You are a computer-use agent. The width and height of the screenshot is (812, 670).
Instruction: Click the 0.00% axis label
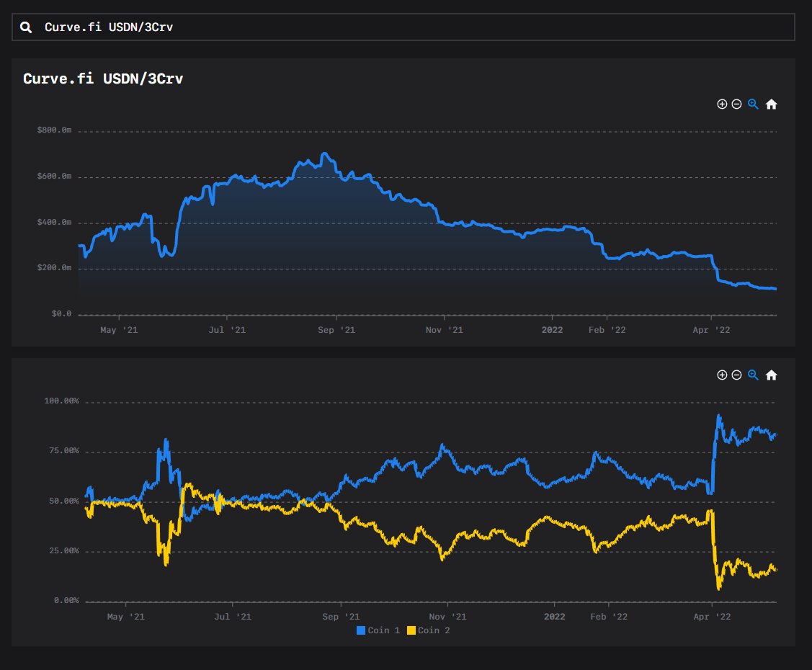(x=66, y=600)
